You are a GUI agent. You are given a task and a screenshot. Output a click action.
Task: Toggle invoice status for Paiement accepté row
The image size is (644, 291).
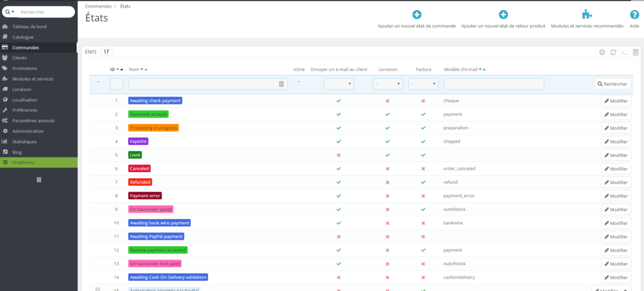[423, 114]
